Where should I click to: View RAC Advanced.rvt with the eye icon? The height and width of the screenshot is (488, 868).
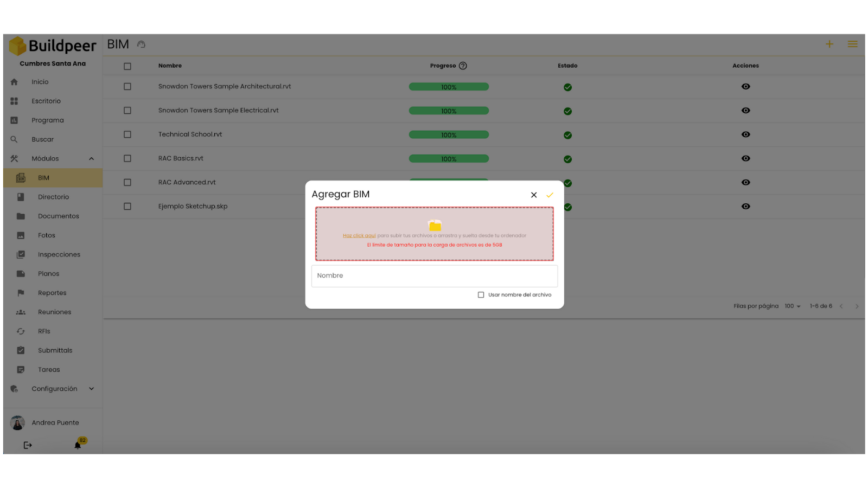[x=746, y=183]
